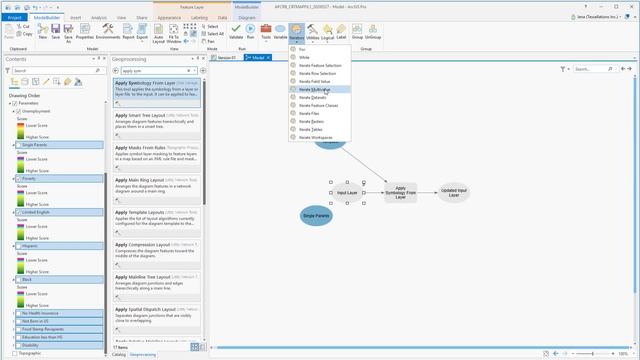Choose Iterate Field Value
Viewport: 640px width, 360px height.
(320, 81)
